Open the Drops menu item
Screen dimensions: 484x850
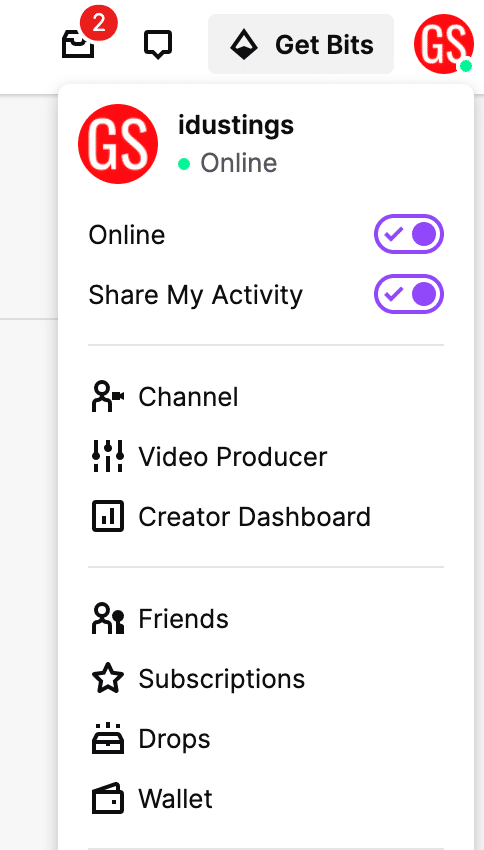(x=266, y=739)
